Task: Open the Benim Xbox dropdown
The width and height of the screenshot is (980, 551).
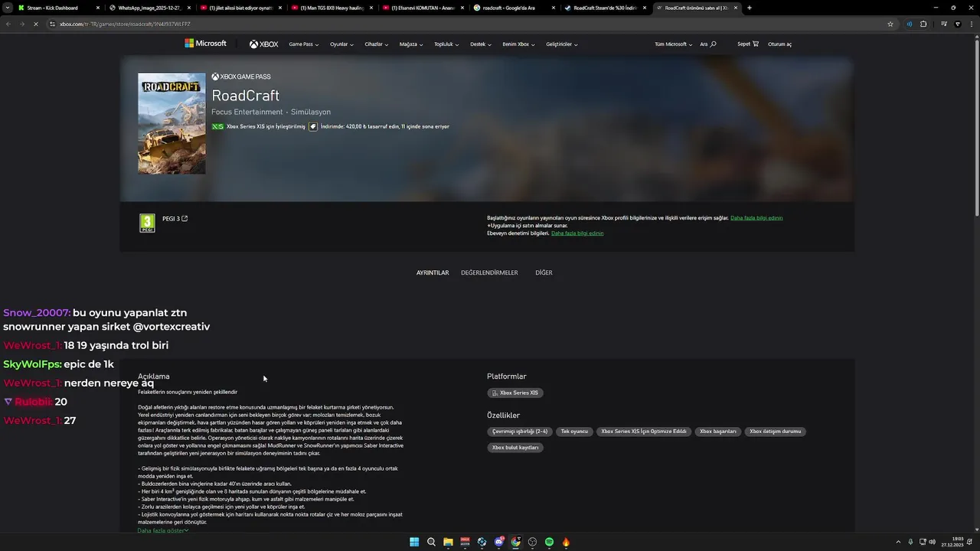Action: coord(518,44)
